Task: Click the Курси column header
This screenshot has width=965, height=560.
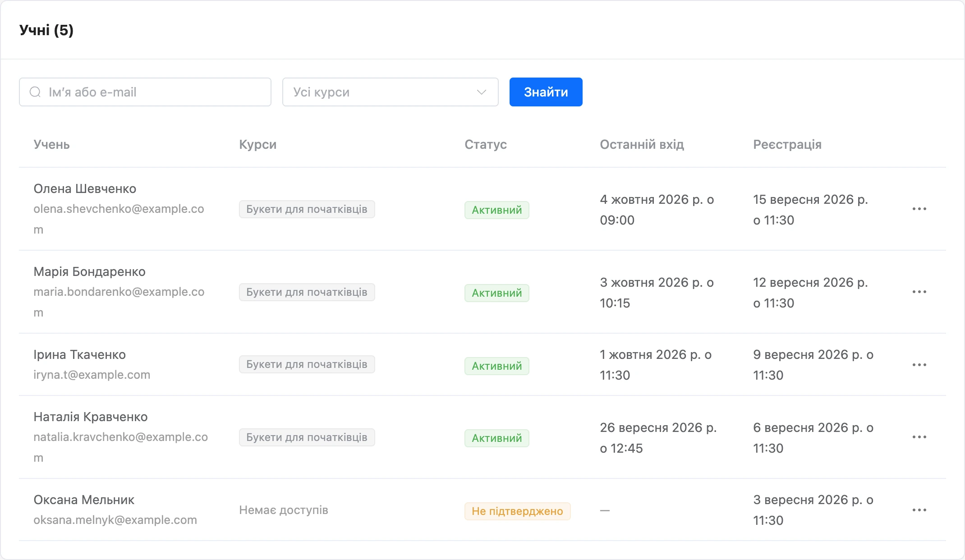Action: (x=257, y=144)
